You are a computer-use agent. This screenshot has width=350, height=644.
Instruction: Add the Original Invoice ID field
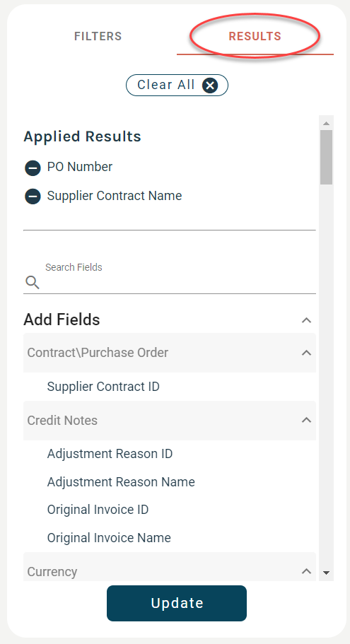98,510
